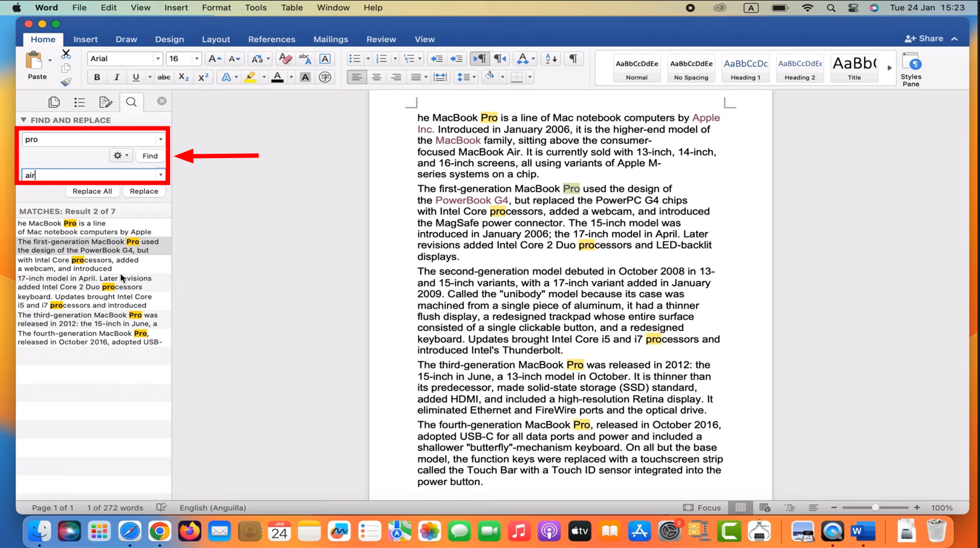Click the Cut scissors icon
Viewport: 980px width, 548px height.
[66, 54]
